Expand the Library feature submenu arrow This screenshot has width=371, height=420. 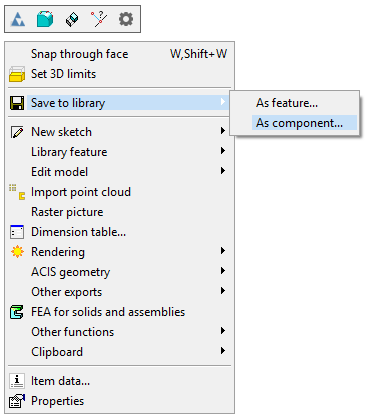223,151
